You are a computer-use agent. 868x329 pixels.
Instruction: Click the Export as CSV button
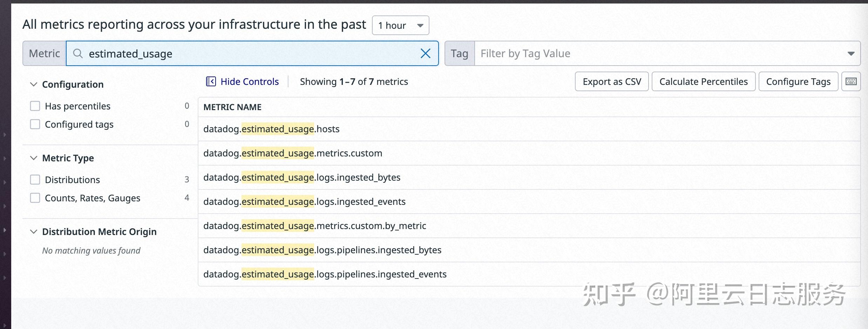pyautogui.click(x=611, y=81)
